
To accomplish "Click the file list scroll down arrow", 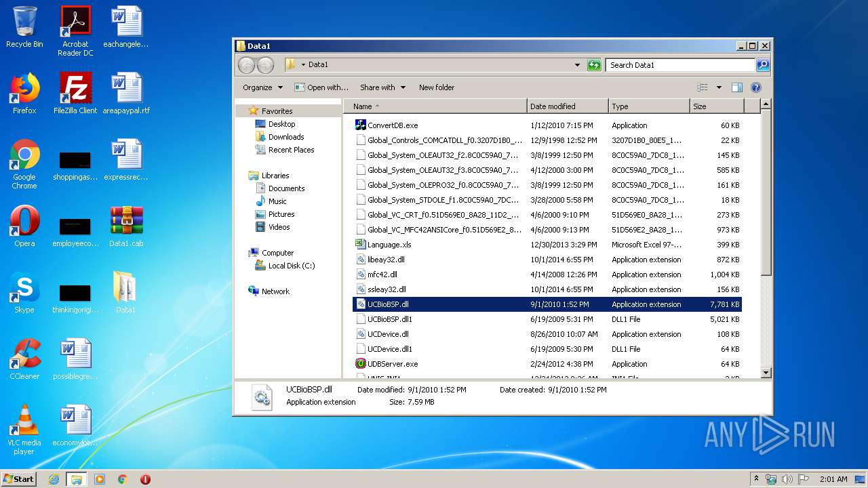I will coord(766,372).
